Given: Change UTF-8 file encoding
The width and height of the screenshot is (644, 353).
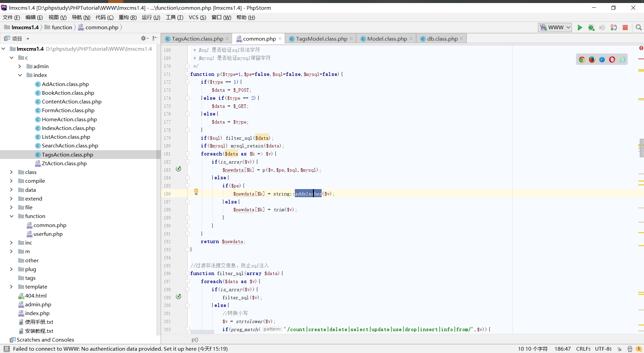Looking at the screenshot, I should [x=603, y=349].
